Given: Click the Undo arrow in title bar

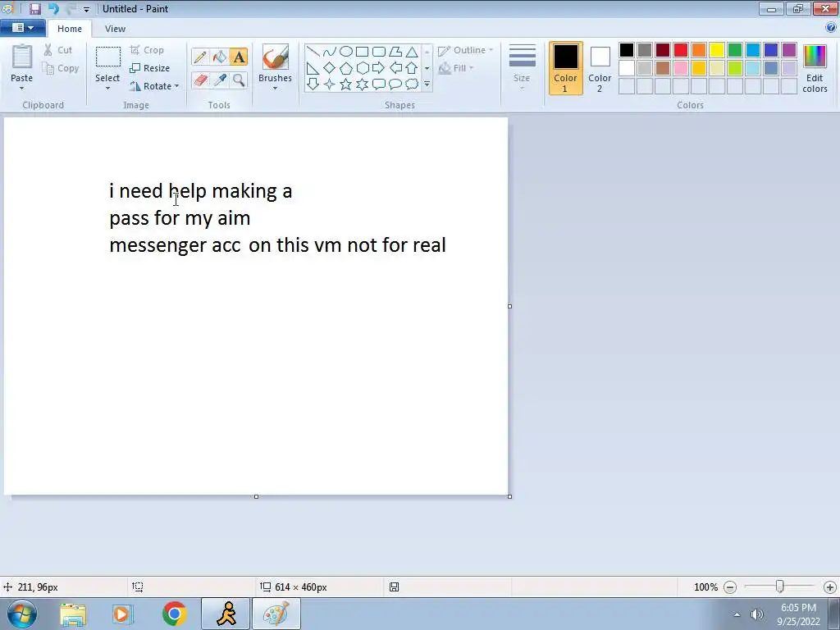Looking at the screenshot, I should [53, 8].
